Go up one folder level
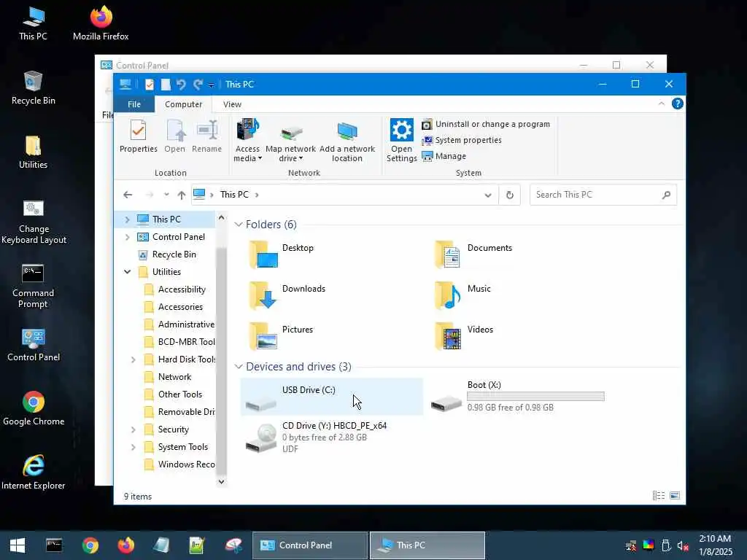Image resolution: width=747 pixels, height=560 pixels. (181, 195)
